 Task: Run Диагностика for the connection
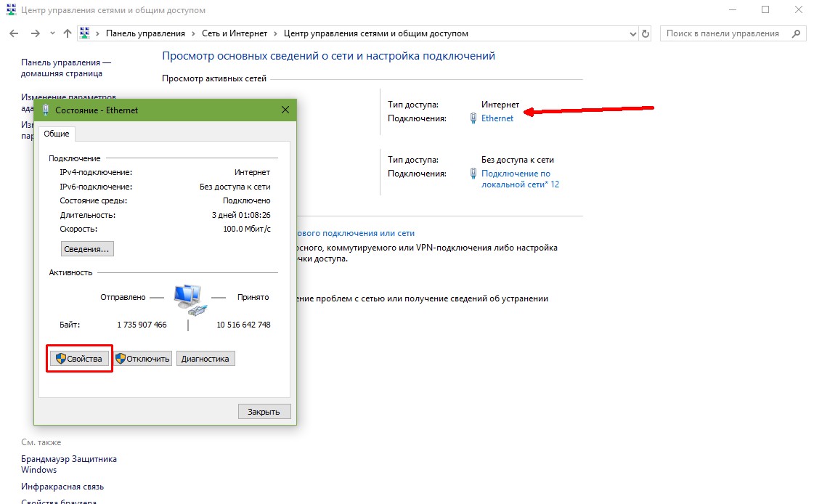[205, 359]
